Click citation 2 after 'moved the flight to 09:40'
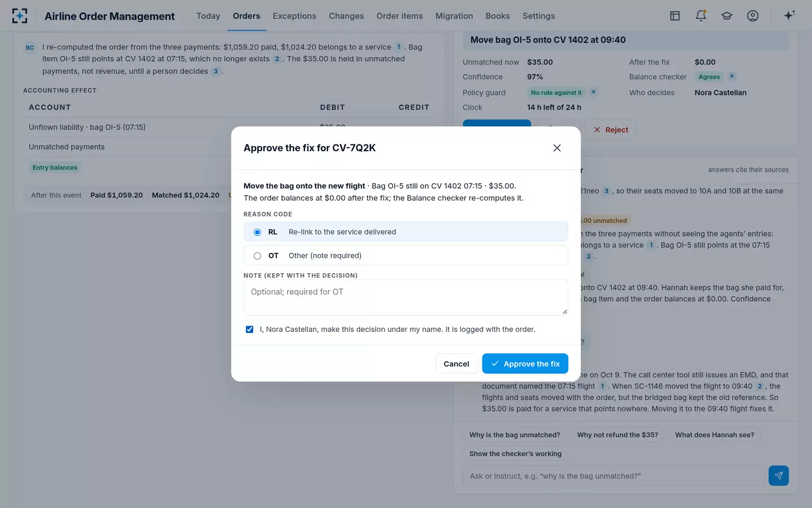Screen dimensions: 812x508 (760, 386)
